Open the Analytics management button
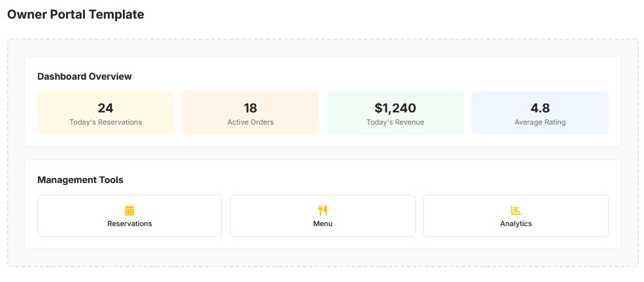 [x=516, y=216]
